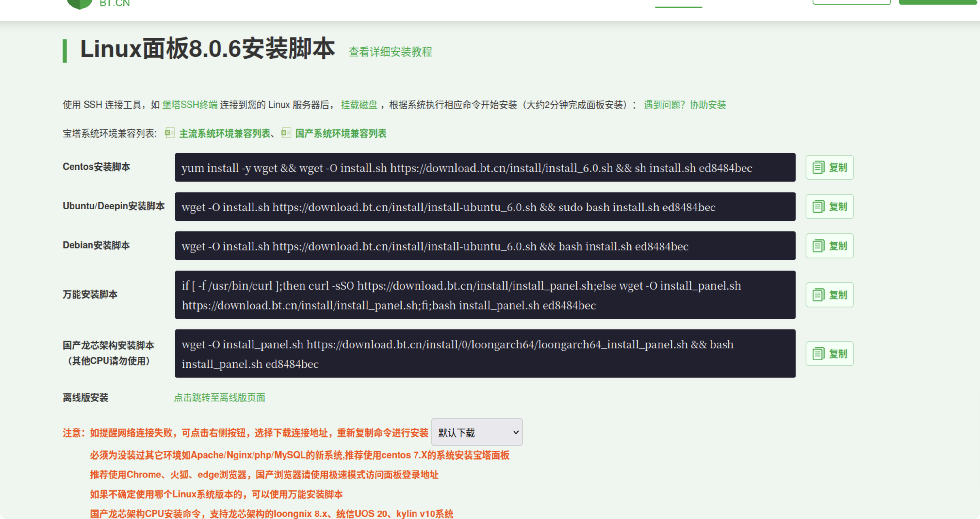Click the 主流系统环境兼容列表 spreadsheet icon
The width and height of the screenshot is (980, 519).
170,133
